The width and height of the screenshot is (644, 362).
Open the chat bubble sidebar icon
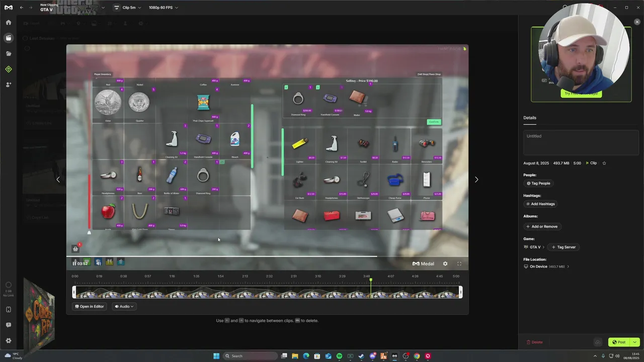pos(8,325)
